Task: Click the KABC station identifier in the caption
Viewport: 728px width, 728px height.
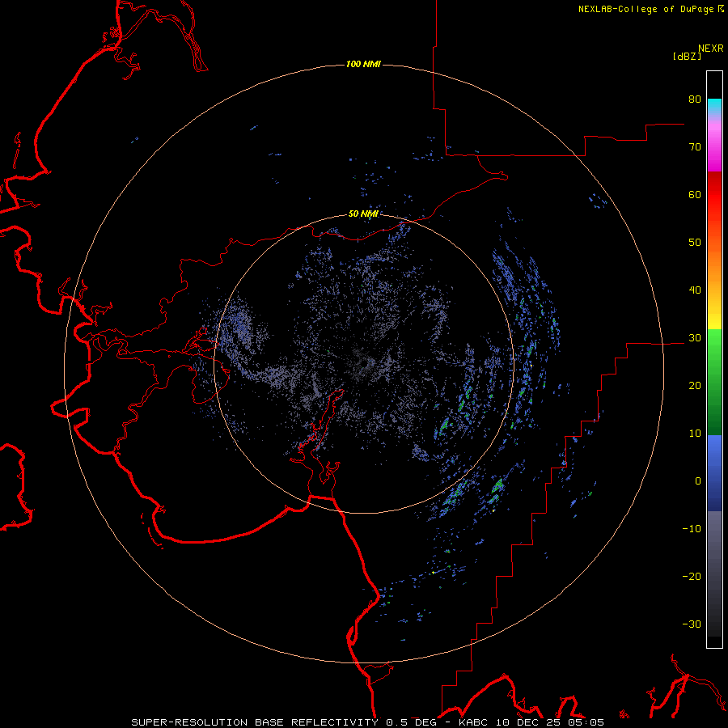Action: pos(474,722)
